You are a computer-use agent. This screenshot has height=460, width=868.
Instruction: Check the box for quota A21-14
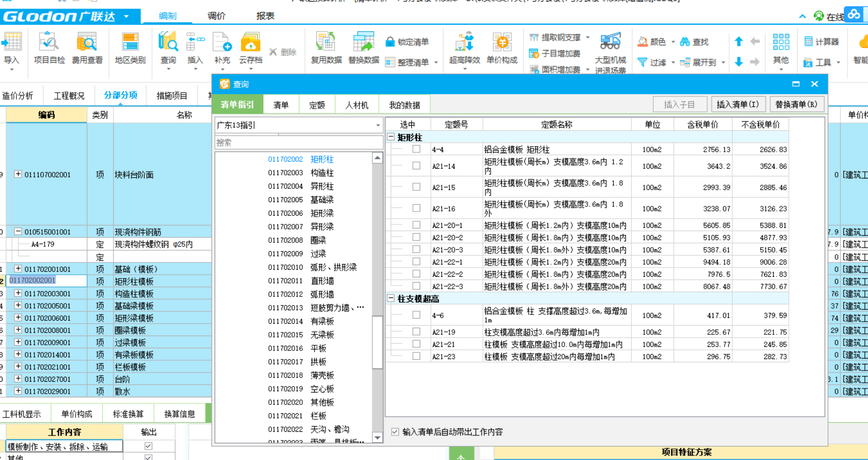coord(417,166)
